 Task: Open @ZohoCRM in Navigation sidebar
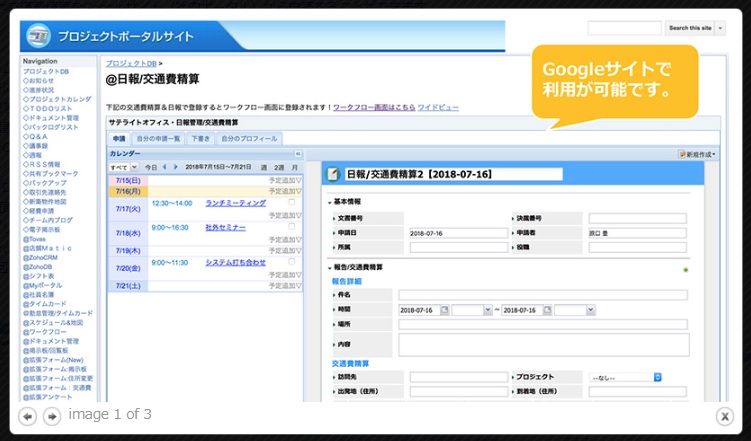pos(40,258)
